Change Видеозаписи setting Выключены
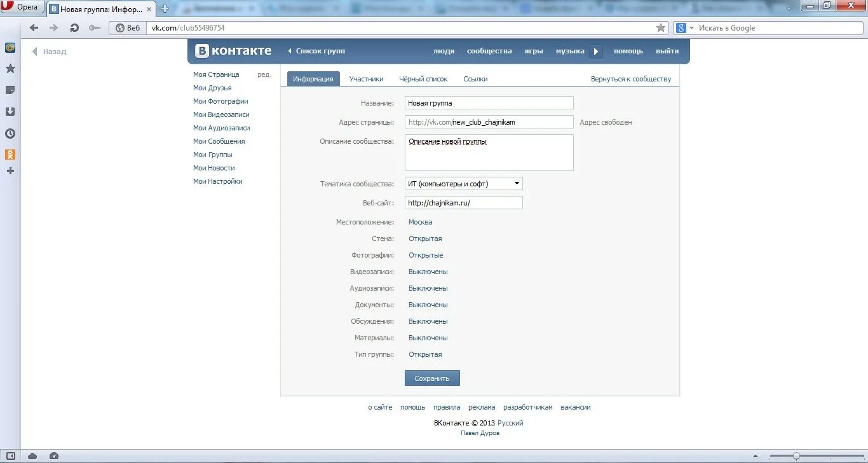This screenshot has height=463, width=868. [x=428, y=272]
